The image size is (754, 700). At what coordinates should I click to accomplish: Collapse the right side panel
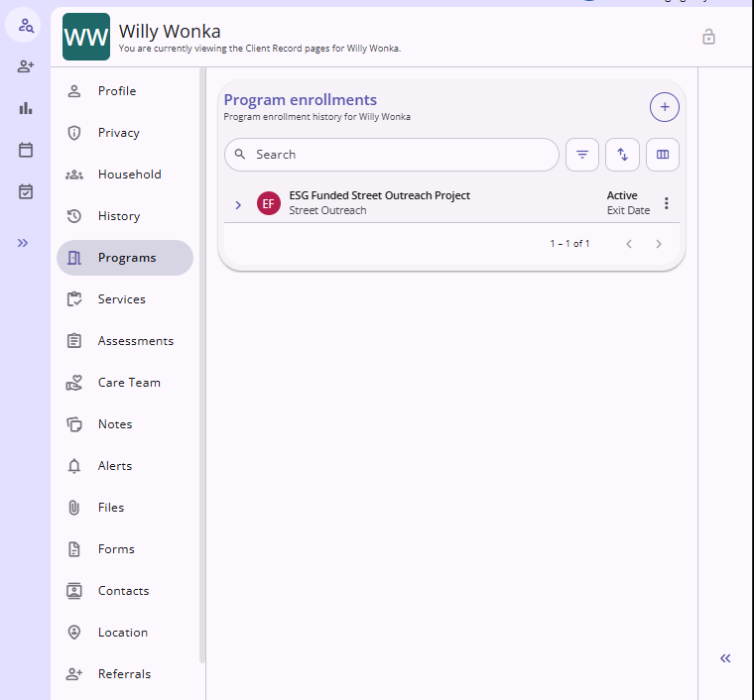click(725, 658)
